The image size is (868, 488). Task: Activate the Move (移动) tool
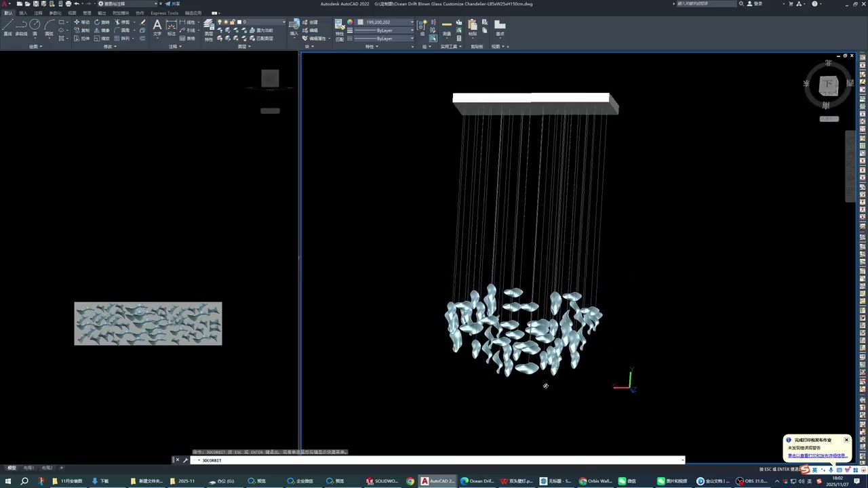(81, 22)
